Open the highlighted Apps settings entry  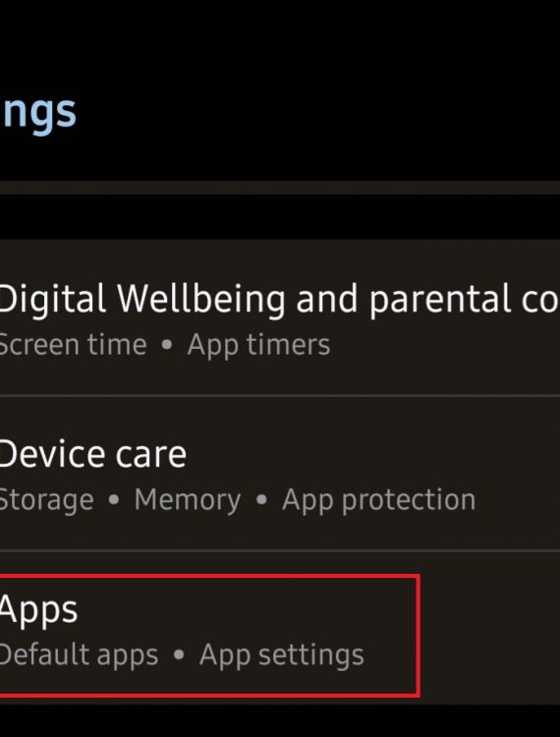pos(280,628)
